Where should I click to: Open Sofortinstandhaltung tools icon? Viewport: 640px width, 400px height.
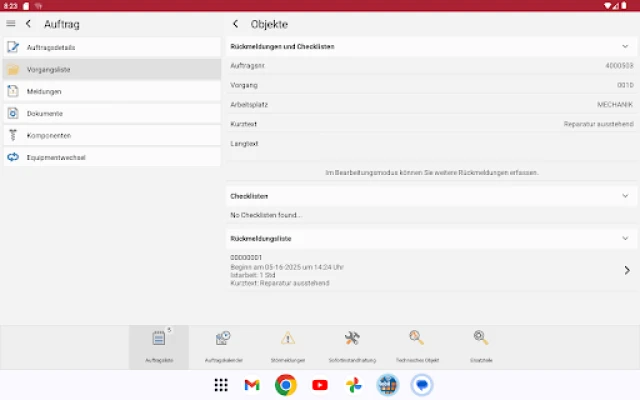tap(352, 339)
